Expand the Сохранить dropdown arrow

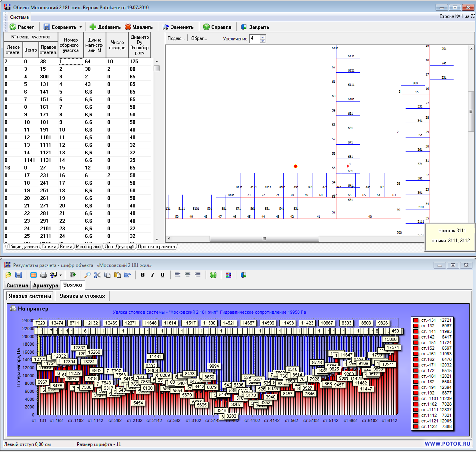coord(80,27)
